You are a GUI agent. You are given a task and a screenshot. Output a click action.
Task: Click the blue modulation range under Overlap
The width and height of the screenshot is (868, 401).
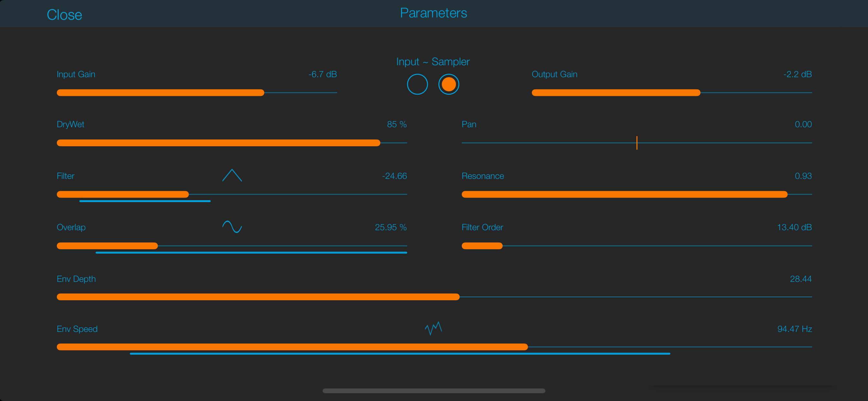251,252
